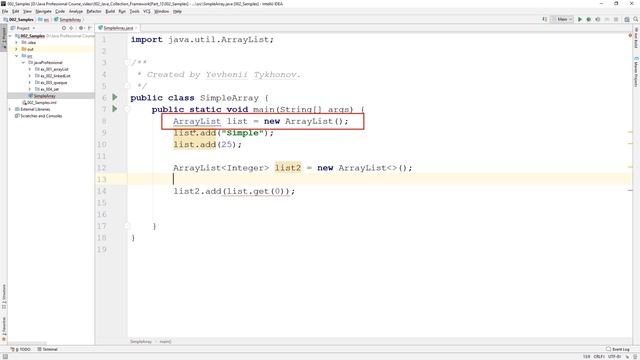
Task: Click the run gutter arrow beside class SimpleArray
Action: pos(115,97)
